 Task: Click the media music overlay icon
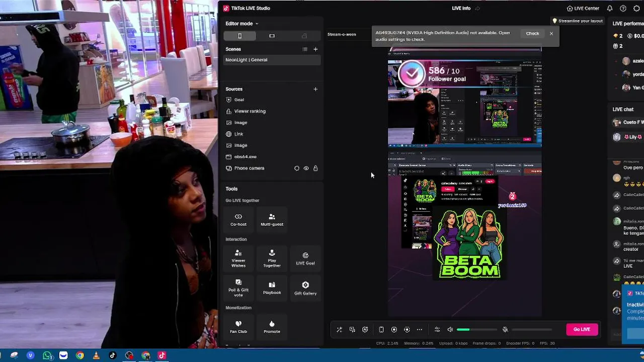point(352,330)
